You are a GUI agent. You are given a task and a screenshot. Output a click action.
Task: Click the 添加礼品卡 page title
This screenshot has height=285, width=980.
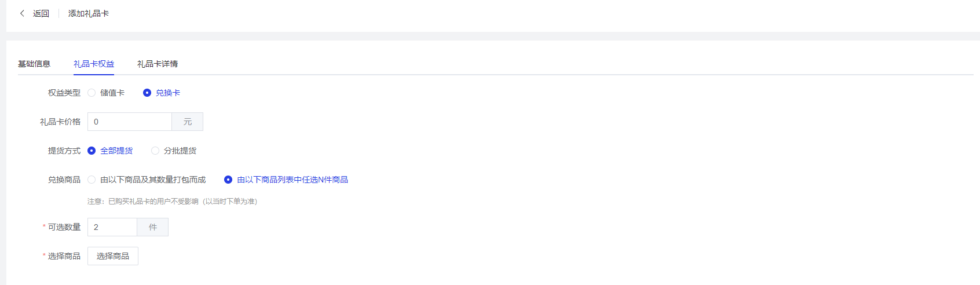(89, 13)
